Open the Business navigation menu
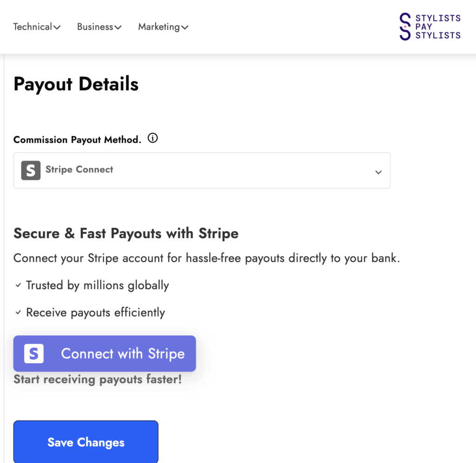 (x=95, y=27)
